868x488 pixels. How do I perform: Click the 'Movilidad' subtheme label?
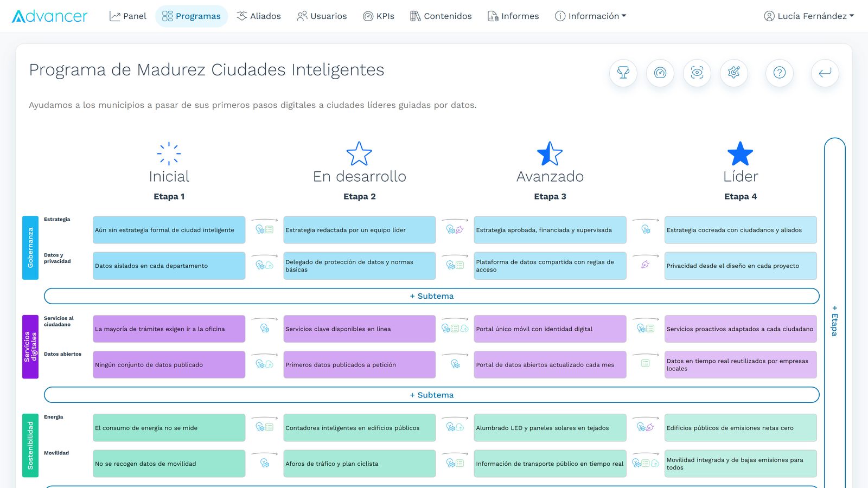pos(56,453)
